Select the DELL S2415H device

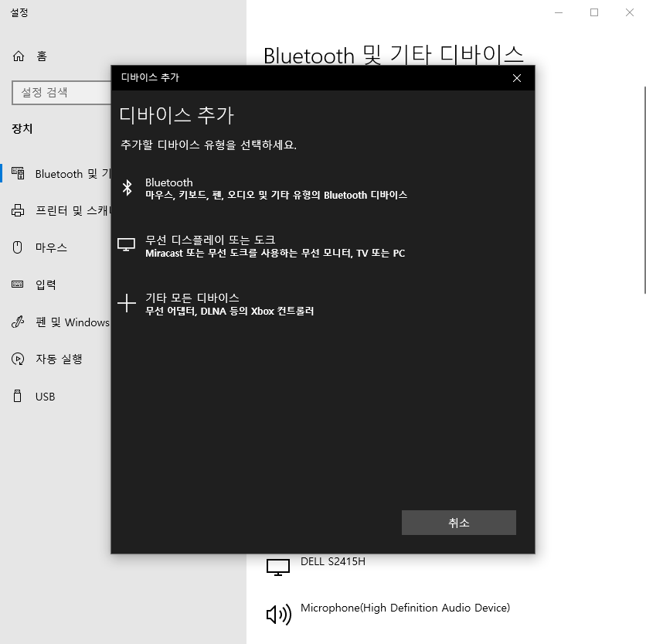click(x=333, y=561)
